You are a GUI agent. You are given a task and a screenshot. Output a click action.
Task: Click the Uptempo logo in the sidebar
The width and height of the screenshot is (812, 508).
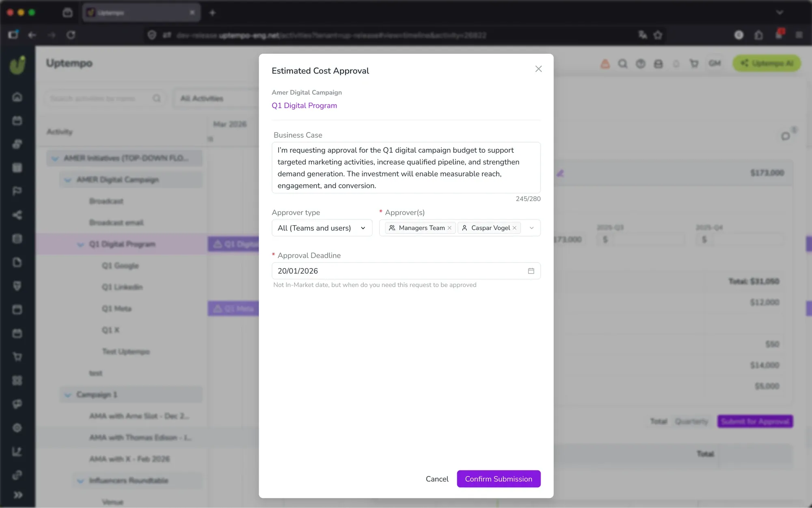coord(17,65)
